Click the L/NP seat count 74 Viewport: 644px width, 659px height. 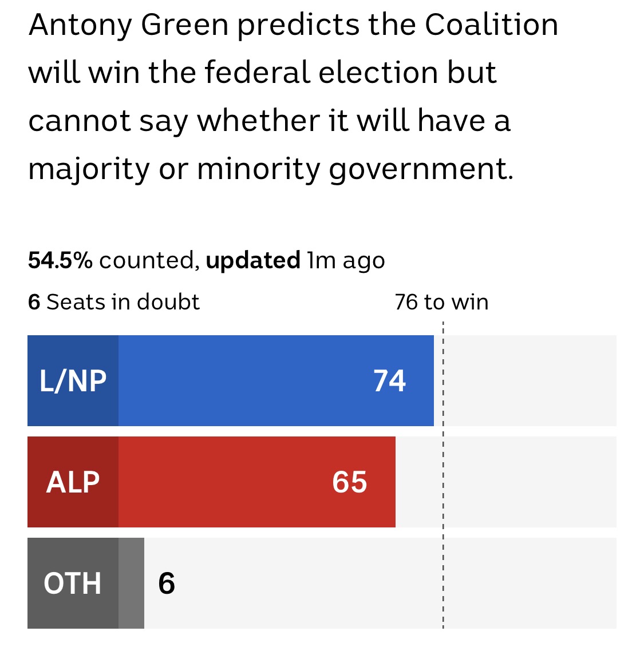pos(389,381)
